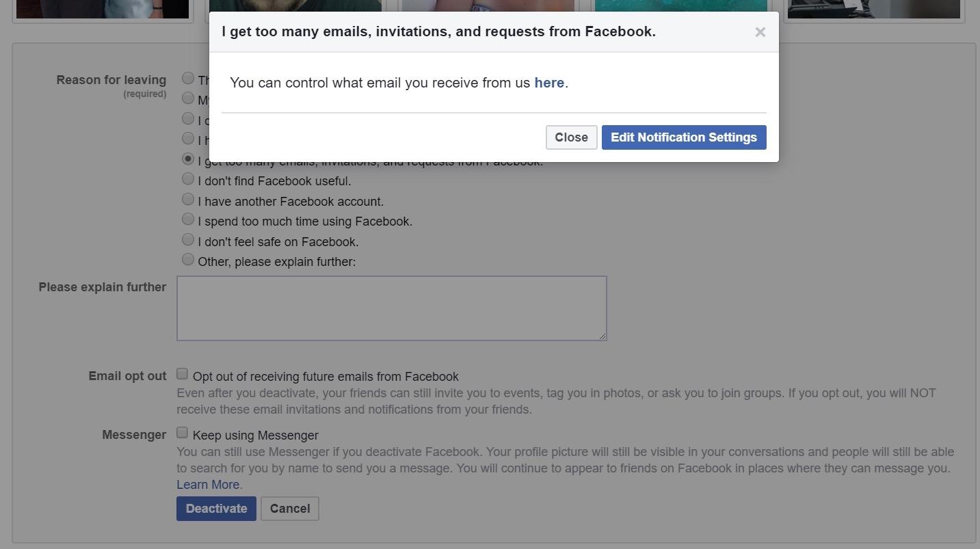980x549 pixels.
Task: Select 'Other, please explain further' radio button
Action: click(188, 260)
